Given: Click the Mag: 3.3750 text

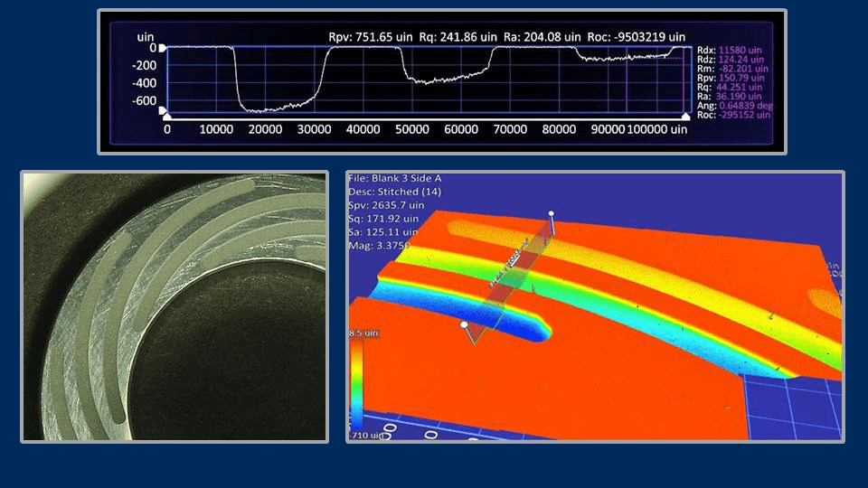Looking at the screenshot, I should pos(379,245).
